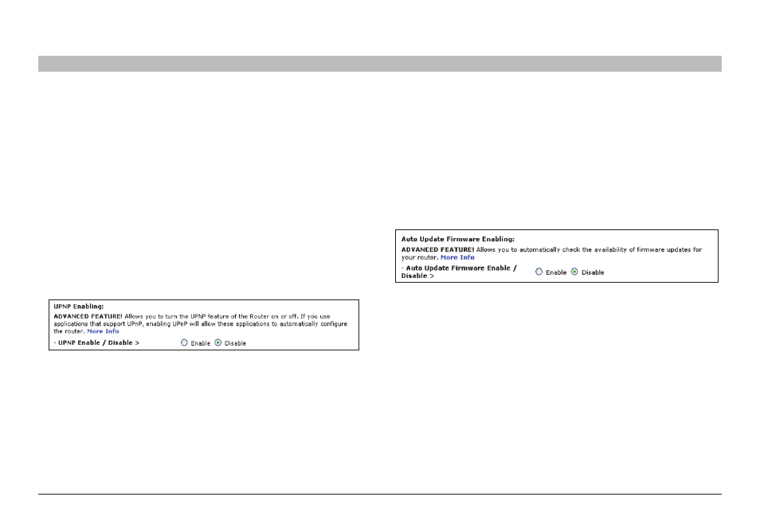Select the UPNP Disable radio button
Image resolution: width=760 pixels, height=532 pixels.
(x=218, y=342)
